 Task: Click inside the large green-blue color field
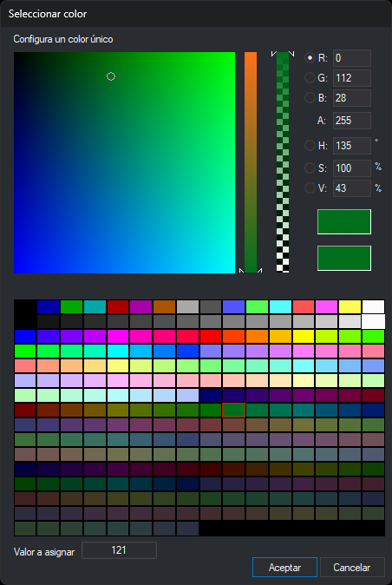tap(125, 162)
